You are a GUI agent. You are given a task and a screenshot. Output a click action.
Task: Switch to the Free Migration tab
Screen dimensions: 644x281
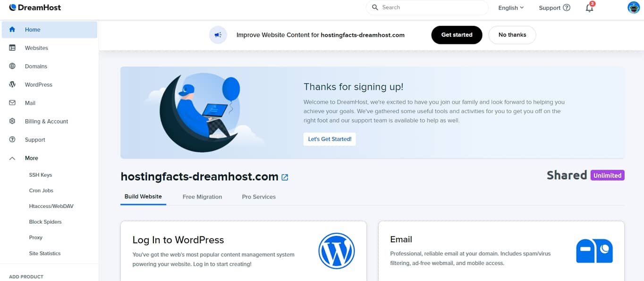click(202, 197)
